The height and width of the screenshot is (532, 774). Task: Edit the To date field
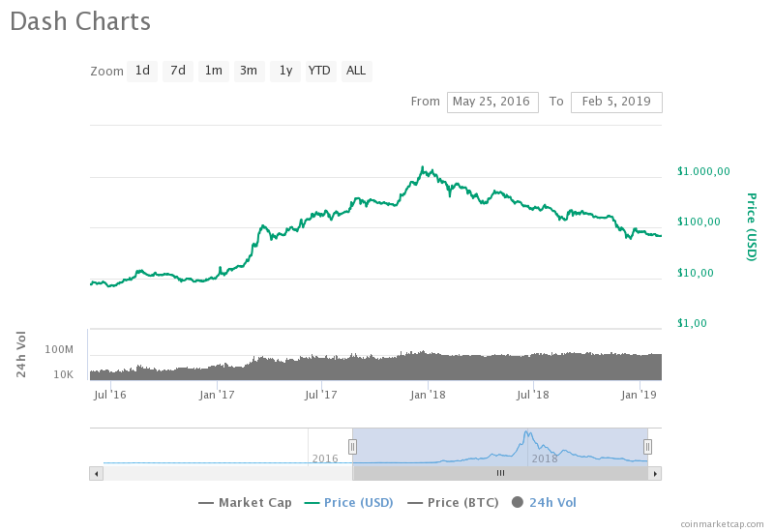coord(616,103)
